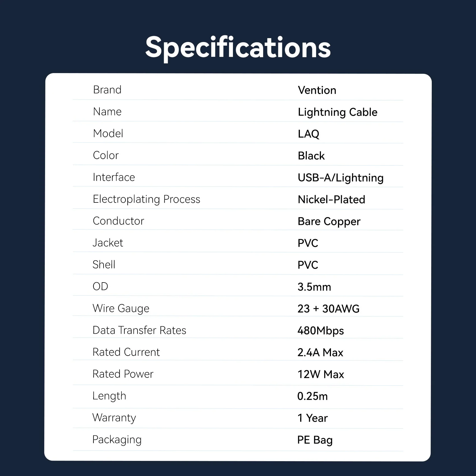
Task: Click the 1 Year warranty value
Action: point(312,418)
